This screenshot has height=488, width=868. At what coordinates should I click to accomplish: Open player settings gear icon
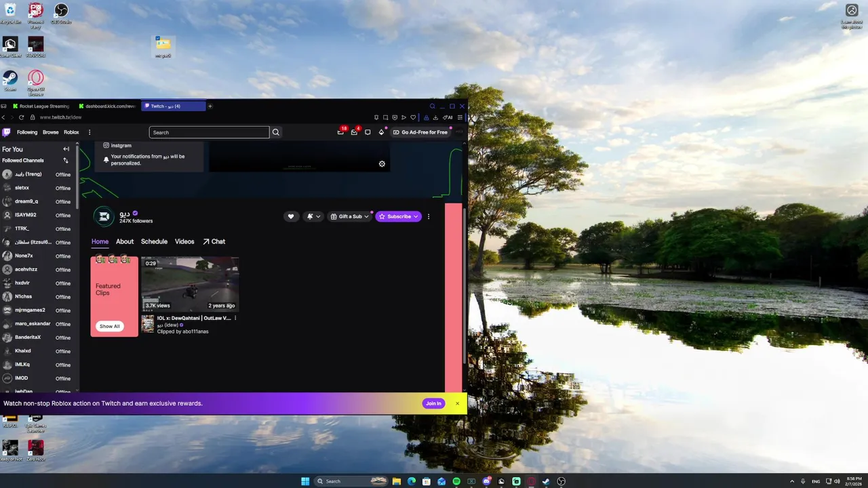point(382,164)
